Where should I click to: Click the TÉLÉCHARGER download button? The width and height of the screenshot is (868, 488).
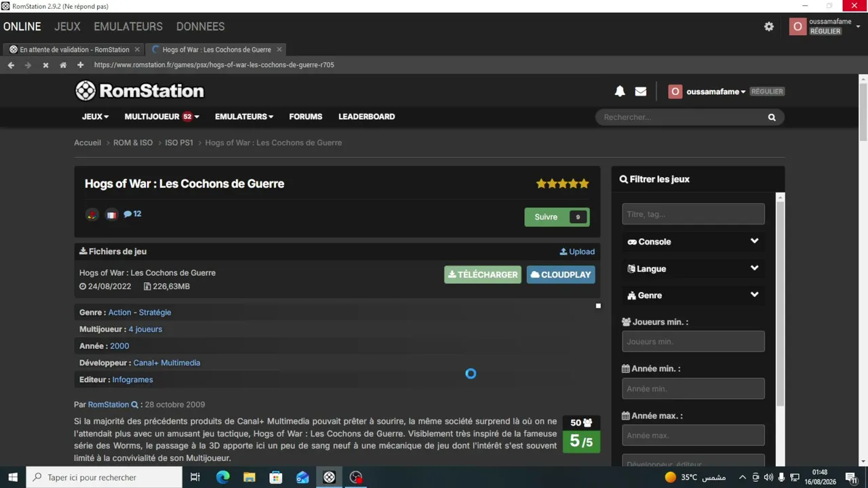click(x=483, y=274)
